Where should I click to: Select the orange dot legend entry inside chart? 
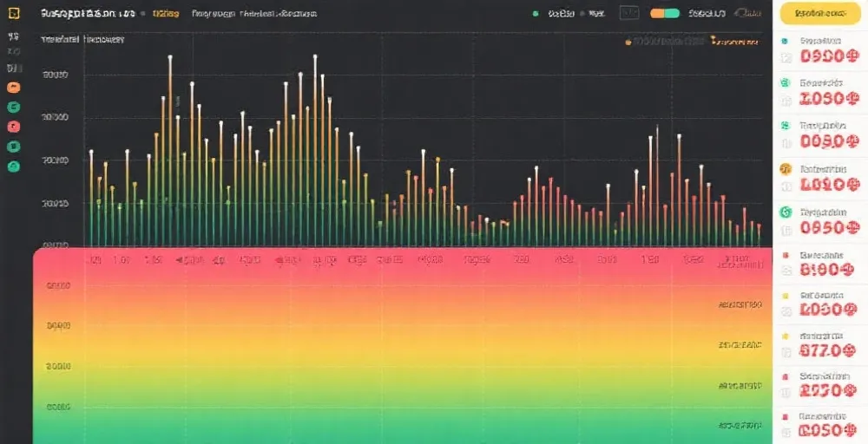point(628,41)
